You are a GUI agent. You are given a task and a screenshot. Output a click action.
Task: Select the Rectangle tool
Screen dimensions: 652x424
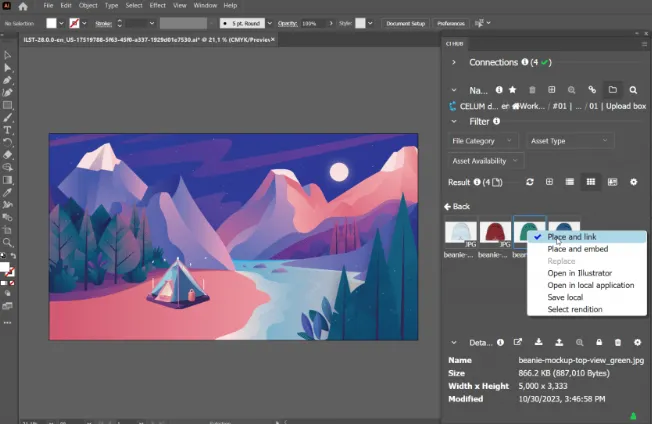point(7,105)
